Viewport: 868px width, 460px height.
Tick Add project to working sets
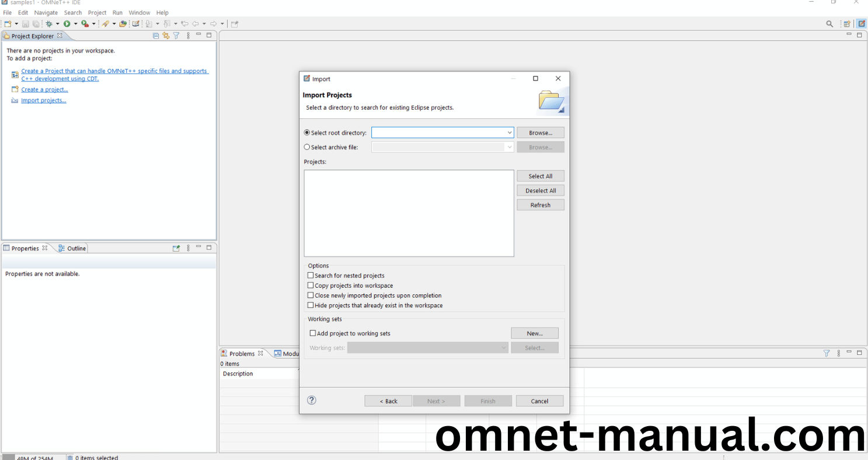point(312,333)
